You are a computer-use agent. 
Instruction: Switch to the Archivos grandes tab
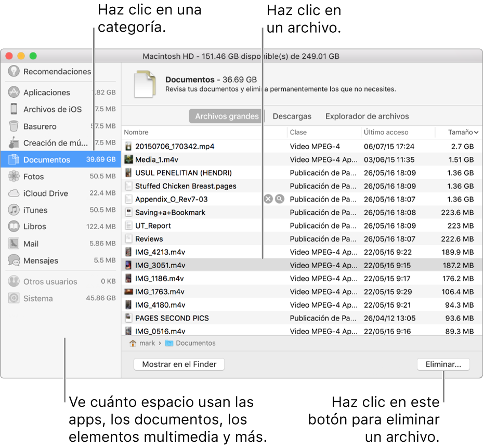[227, 116]
